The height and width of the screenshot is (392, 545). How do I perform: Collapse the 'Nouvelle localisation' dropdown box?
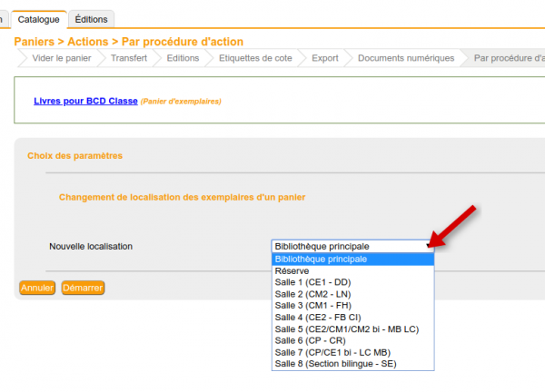tap(352, 246)
